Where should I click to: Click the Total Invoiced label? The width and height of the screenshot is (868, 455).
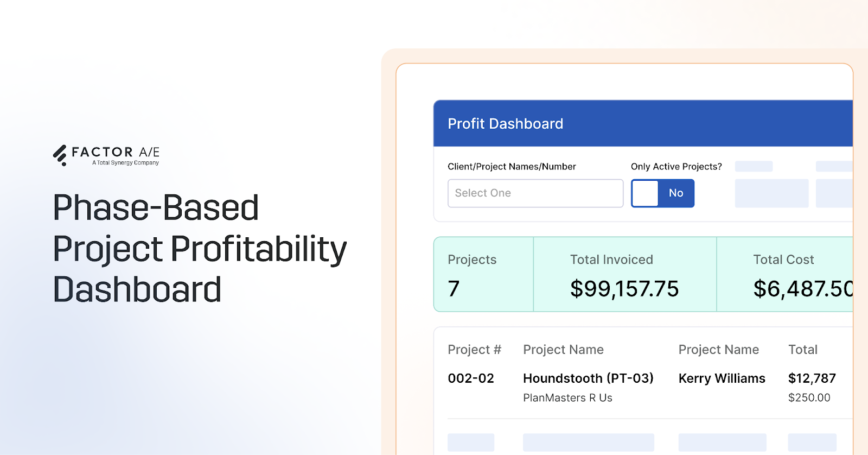pos(611,260)
